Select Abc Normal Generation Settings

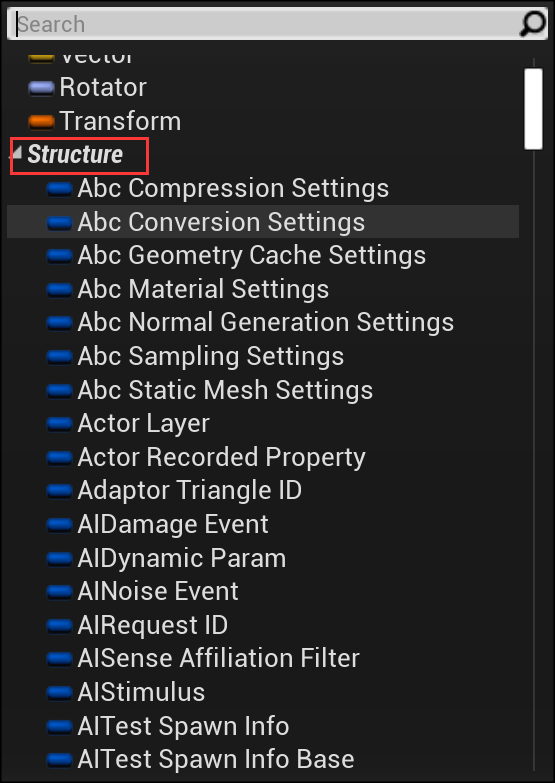point(265,322)
